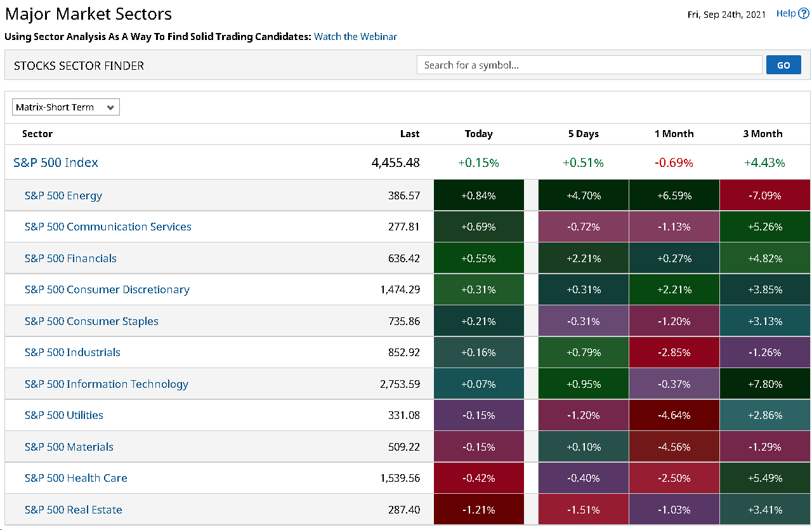
Task: Click the GO search button
Action: coord(783,65)
